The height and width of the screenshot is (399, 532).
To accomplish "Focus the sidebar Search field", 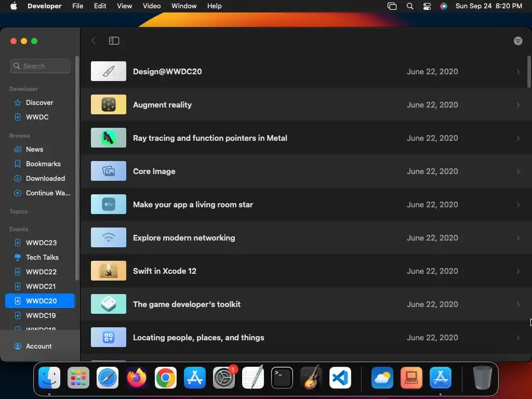I will 40,66.
